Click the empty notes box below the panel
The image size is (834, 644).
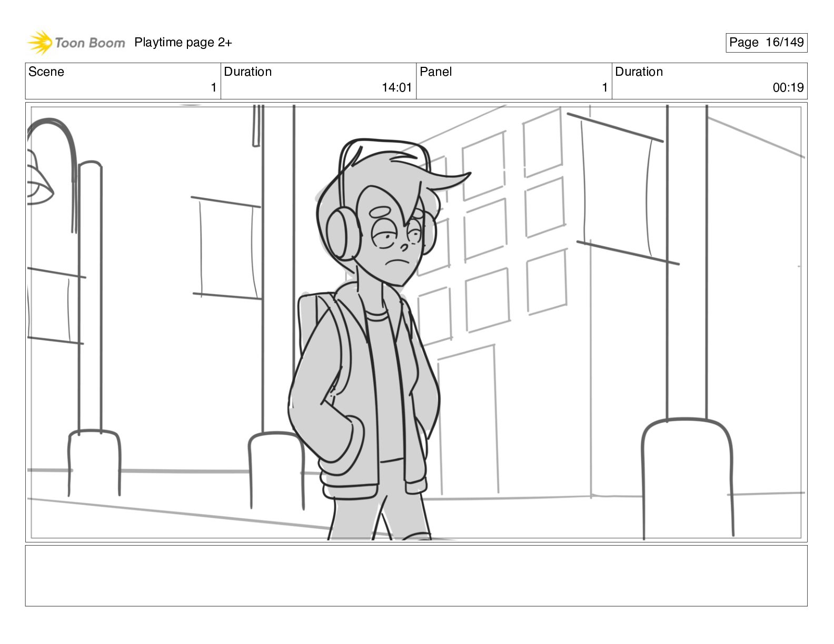click(x=416, y=576)
